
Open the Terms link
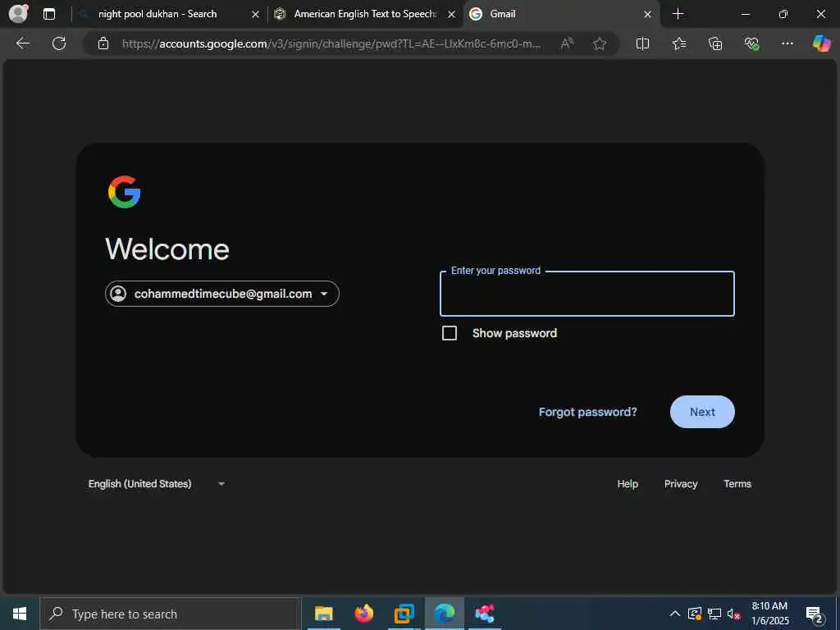737,484
